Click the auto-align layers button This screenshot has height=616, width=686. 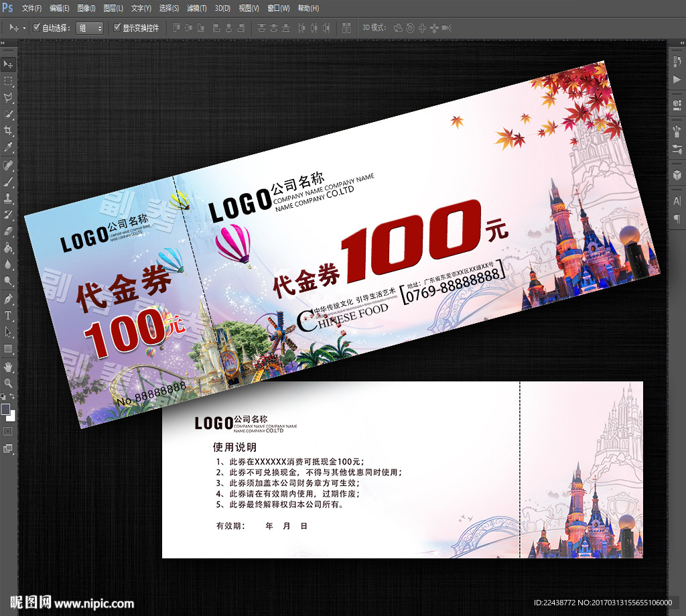346,28
